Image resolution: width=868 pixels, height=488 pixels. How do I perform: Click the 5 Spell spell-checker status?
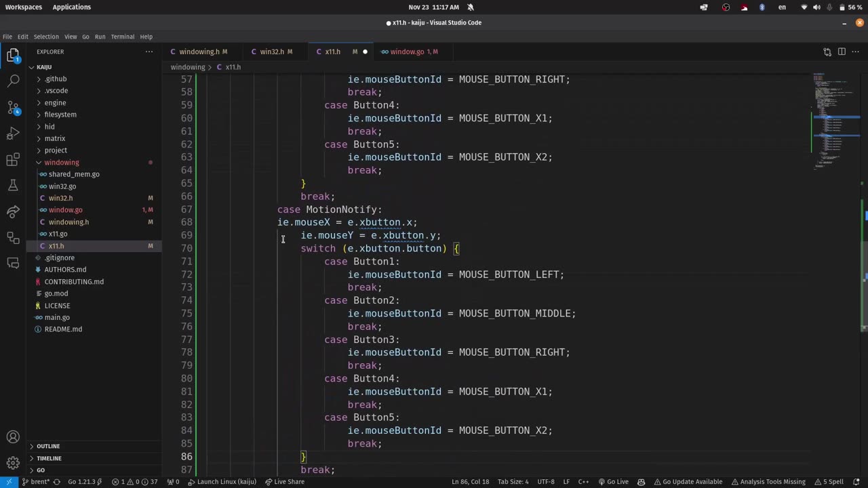829,482
